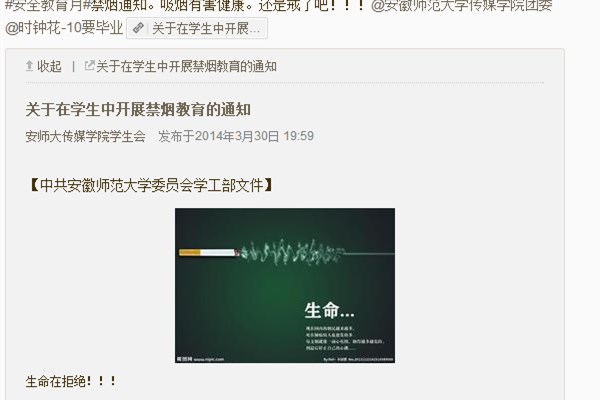Click the chain link icon in the link chip
The width and height of the screenshot is (600, 400).
click(138, 28)
